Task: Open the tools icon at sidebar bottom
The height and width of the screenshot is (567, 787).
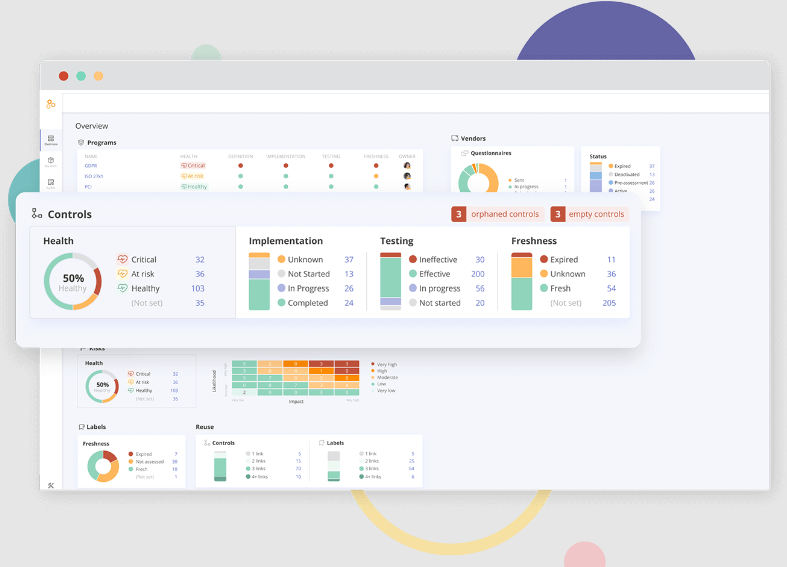Action: point(51,485)
